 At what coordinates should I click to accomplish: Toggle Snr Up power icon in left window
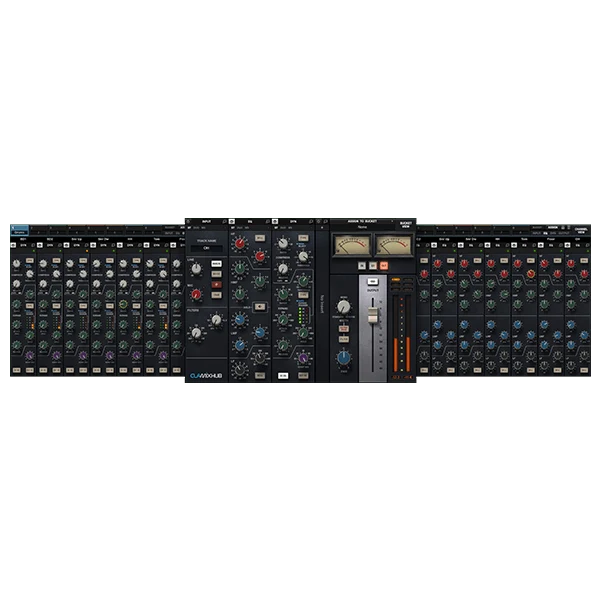(67, 245)
